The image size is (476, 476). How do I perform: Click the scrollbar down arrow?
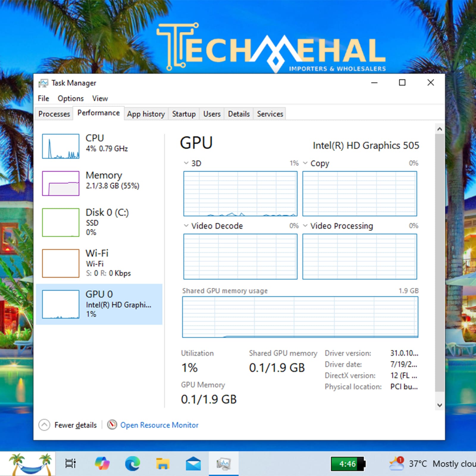click(440, 405)
